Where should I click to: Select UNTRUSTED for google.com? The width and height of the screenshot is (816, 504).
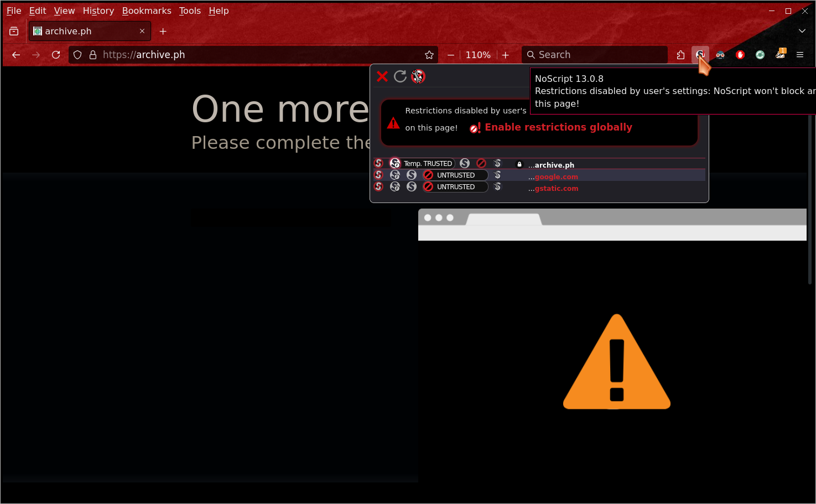click(x=455, y=175)
